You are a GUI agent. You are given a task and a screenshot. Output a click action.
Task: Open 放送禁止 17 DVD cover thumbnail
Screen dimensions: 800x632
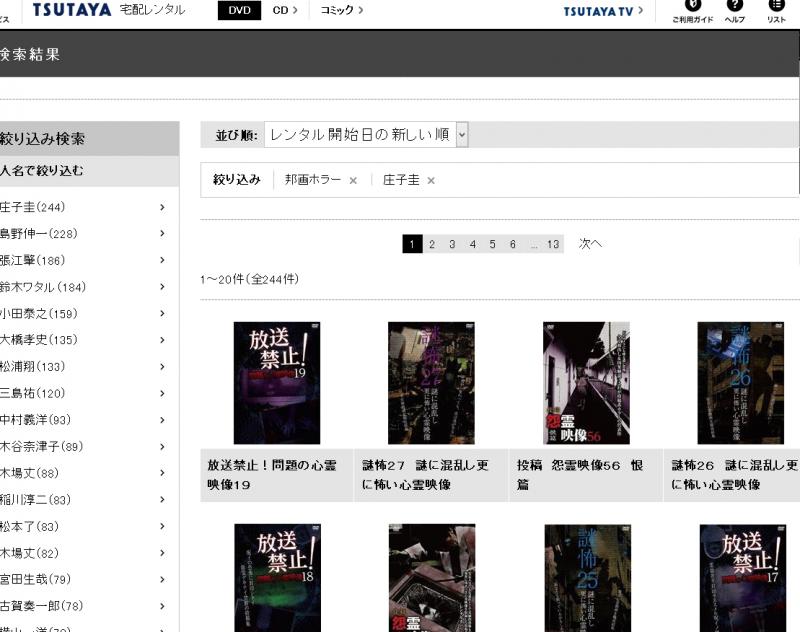point(743,578)
